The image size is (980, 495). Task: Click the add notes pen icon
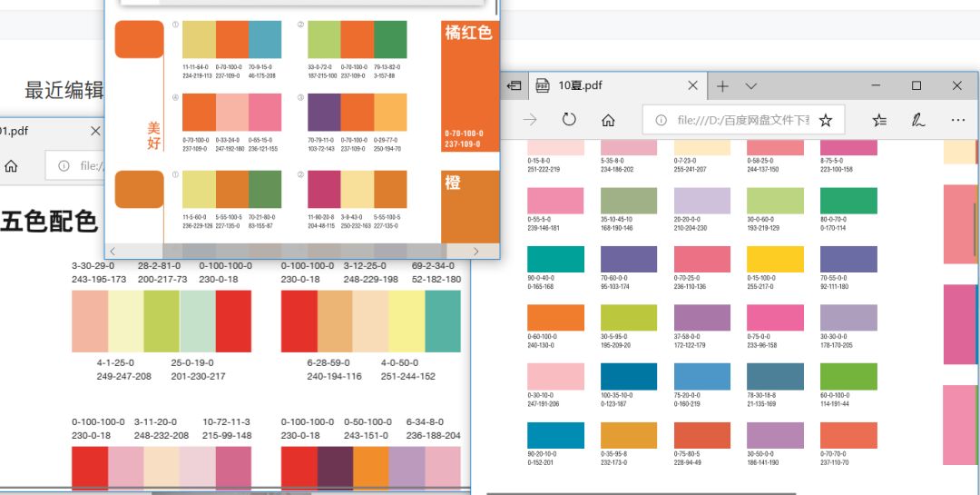918,120
